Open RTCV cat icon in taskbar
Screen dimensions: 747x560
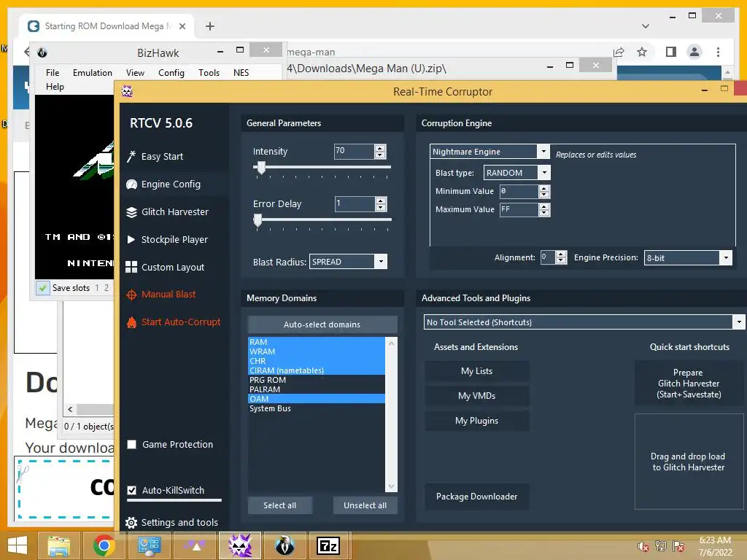[239, 545]
